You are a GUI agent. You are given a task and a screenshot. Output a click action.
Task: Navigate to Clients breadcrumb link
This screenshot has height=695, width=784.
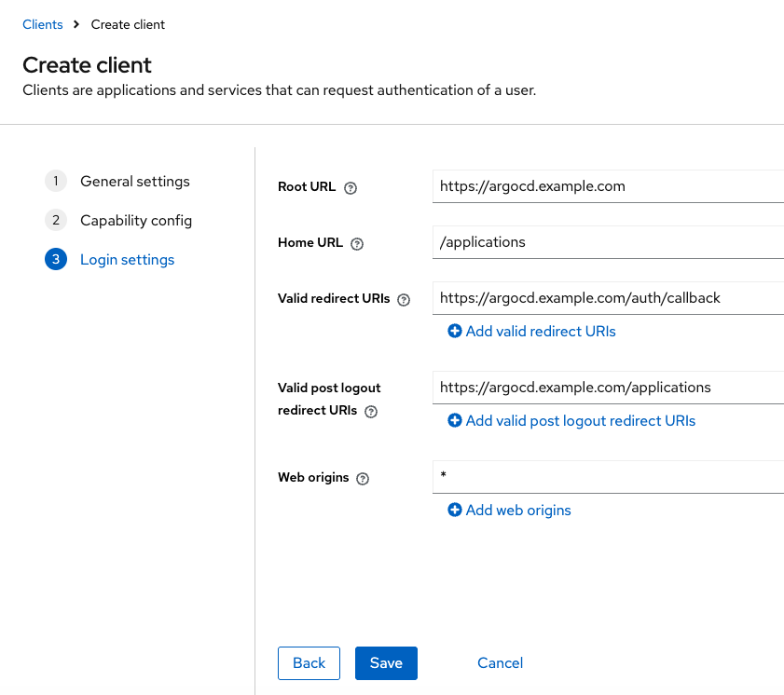click(43, 25)
